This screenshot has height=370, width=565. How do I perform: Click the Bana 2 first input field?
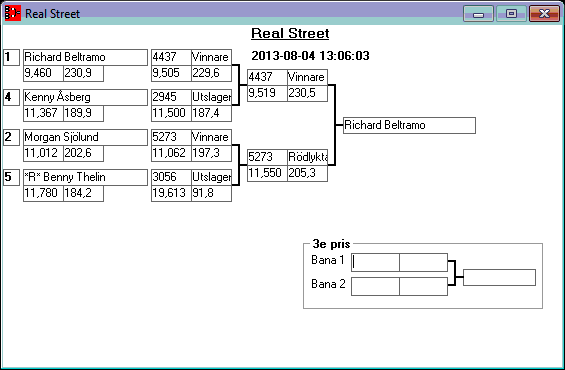tap(375, 286)
